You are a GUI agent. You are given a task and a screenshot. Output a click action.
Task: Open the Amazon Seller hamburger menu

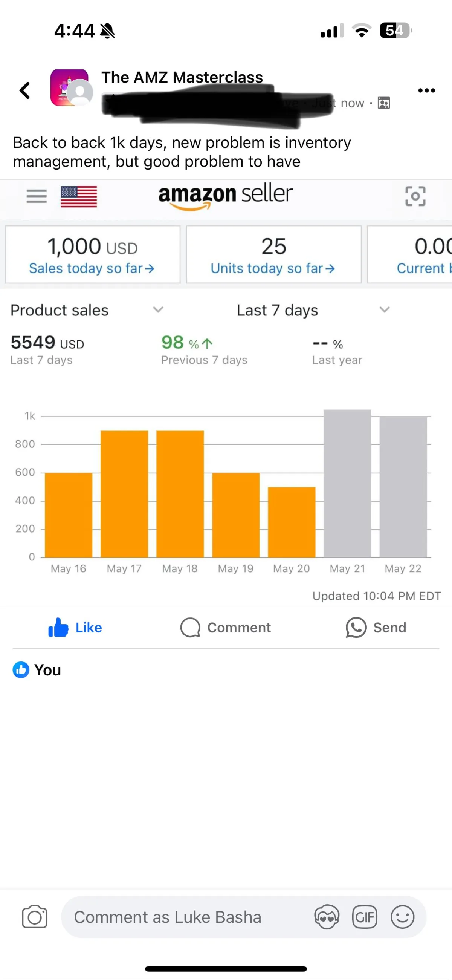[37, 196]
